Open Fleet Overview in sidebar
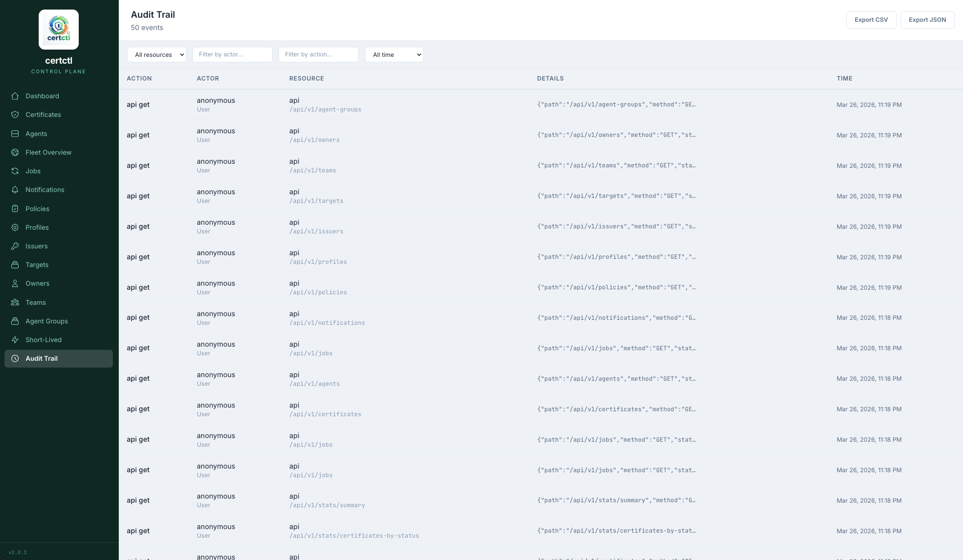 pos(59,152)
